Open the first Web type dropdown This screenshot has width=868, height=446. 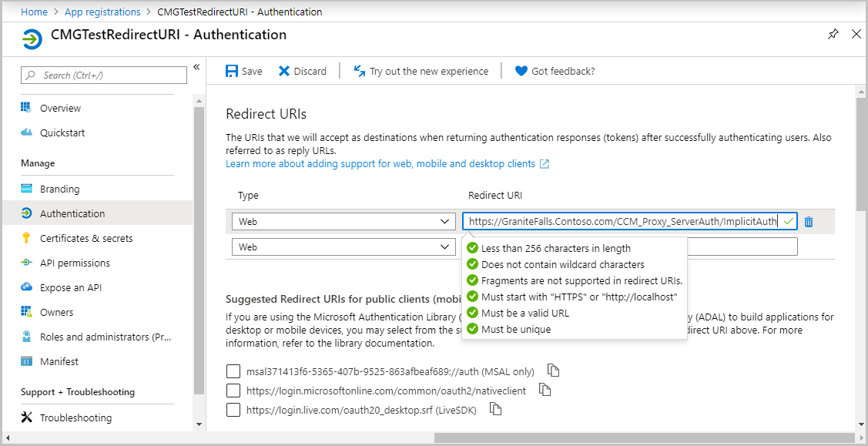pyautogui.click(x=344, y=222)
